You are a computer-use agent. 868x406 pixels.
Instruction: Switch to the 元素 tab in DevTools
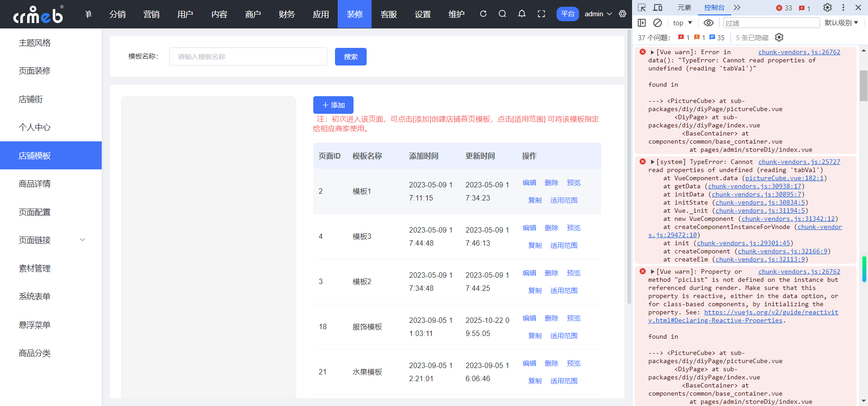click(684, 8)
